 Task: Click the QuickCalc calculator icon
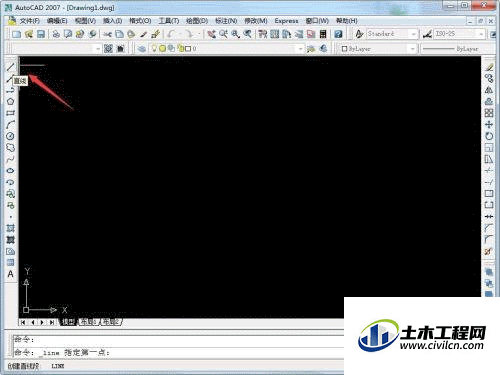[323, 34]
